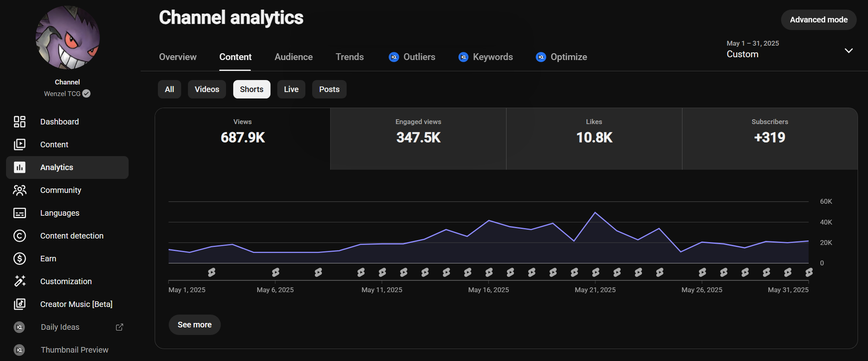Click the IQ badge next to Optimize
Viewport: 868px width, 361px height.
tap(541, 57)
